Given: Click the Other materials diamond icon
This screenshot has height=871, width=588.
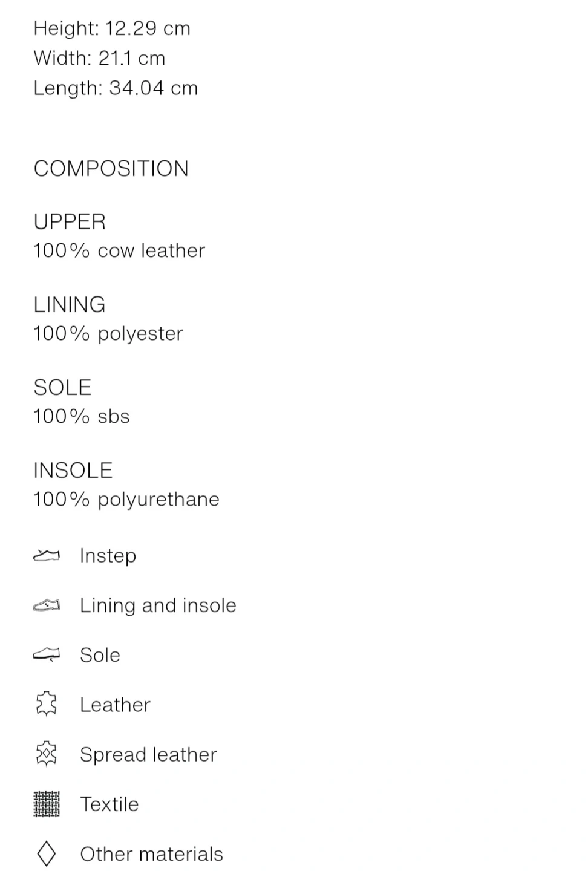Looking at the screenshot, I should tap(47, 853).
